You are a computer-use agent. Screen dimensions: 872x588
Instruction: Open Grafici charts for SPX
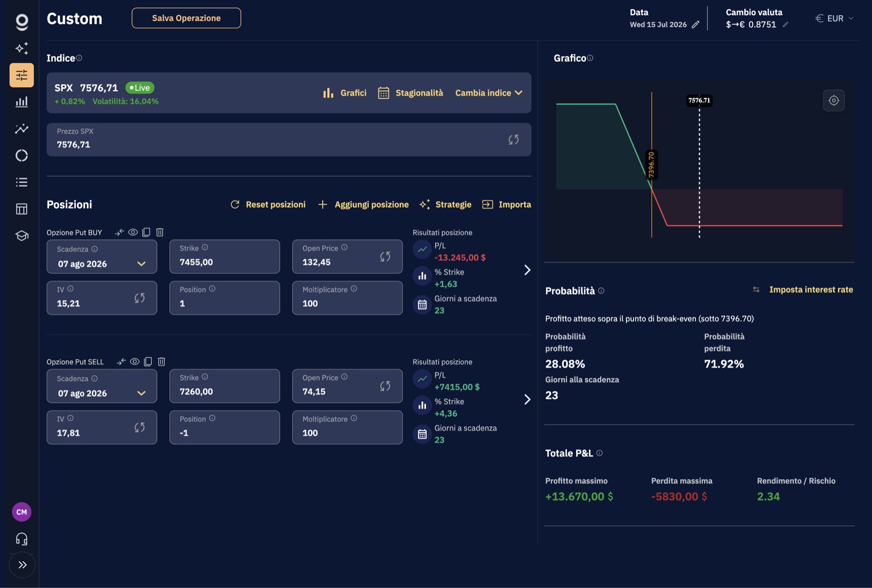tap(344, 93)
